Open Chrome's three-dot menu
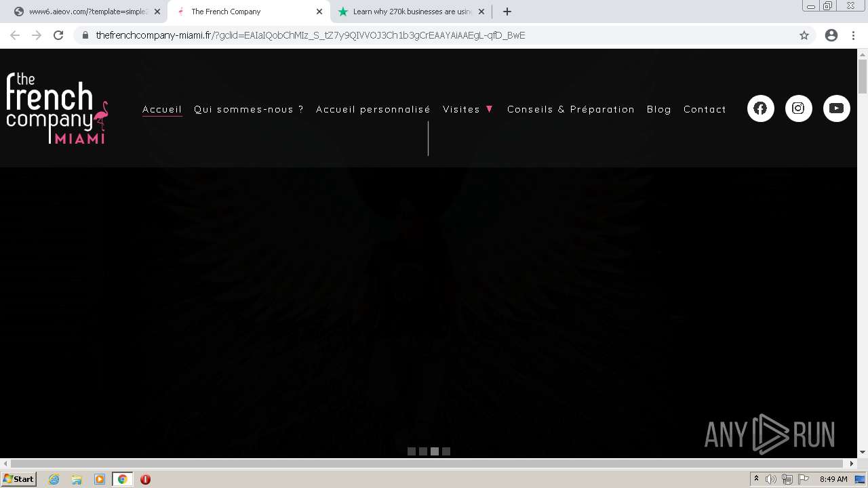 click(853, 35)
